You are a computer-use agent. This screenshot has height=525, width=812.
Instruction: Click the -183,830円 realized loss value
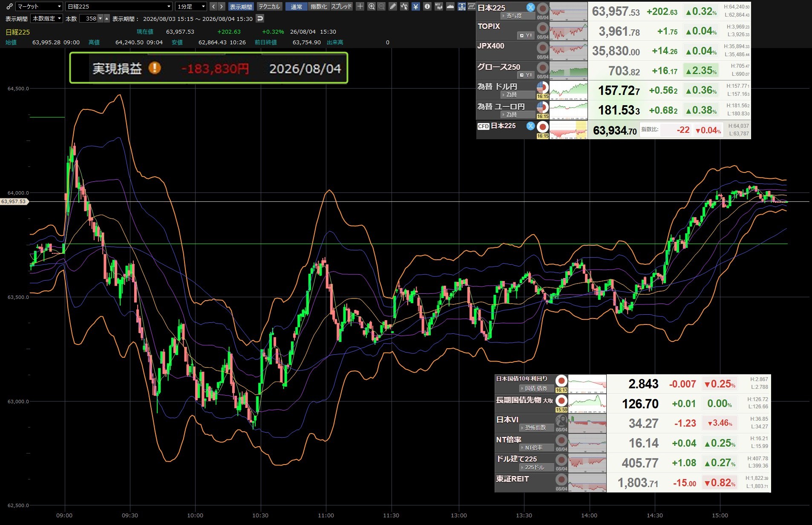coord(215,69)
